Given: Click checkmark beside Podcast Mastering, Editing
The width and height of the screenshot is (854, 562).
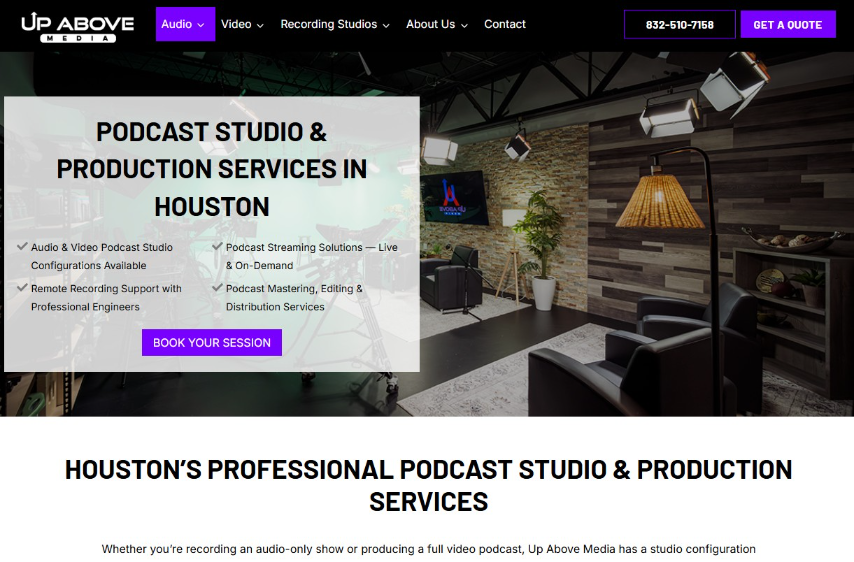Looking at the screenshot, I should tap(217, 288).
